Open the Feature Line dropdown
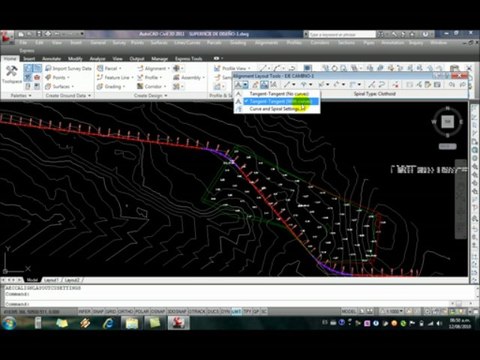 click(115, 77)
